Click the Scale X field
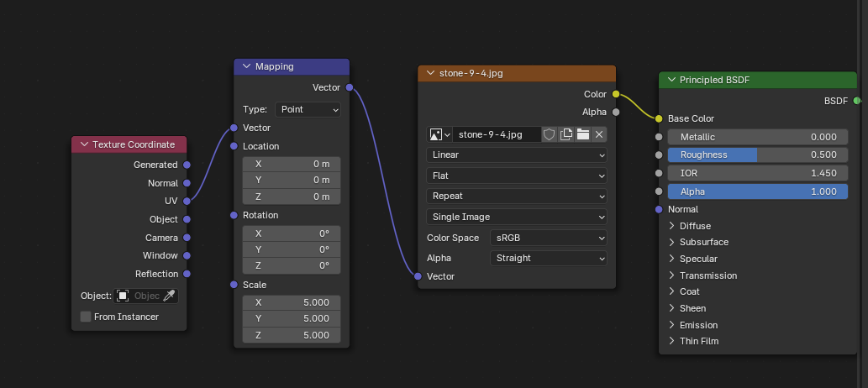The height and width of the screenshot is (388, 868). coord(292,302)
